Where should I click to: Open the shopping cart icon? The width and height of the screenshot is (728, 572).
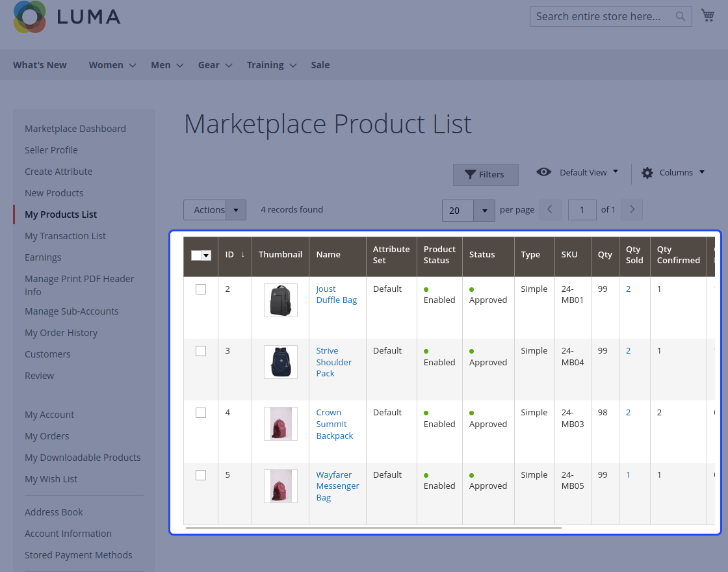708,16
